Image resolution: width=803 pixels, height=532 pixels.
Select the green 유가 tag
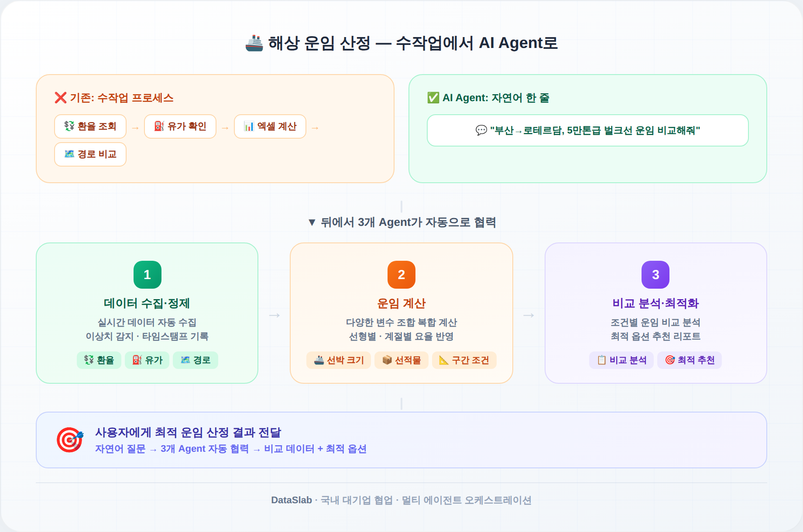click(147, 360)
